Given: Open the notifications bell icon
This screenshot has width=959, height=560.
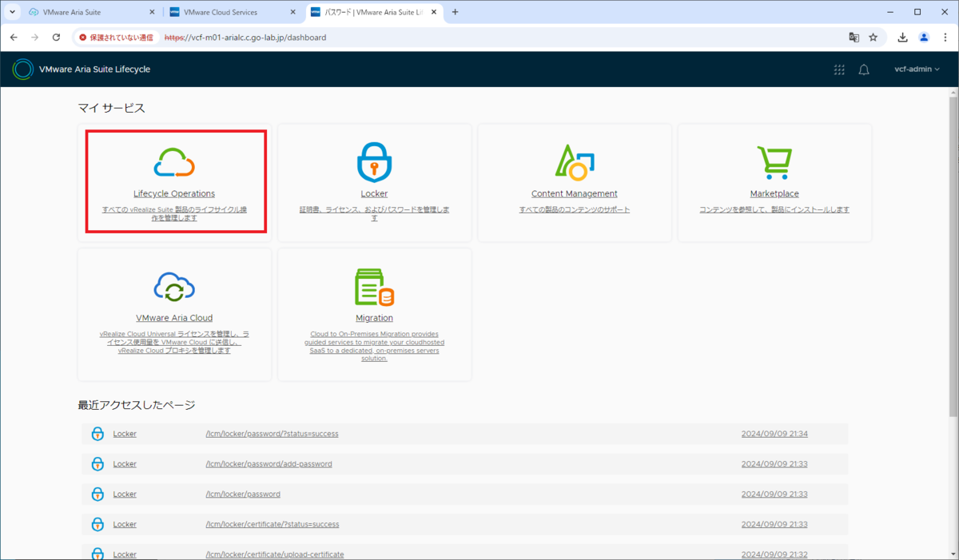Looking at the screenshot, I should click(x=864, y=70).
